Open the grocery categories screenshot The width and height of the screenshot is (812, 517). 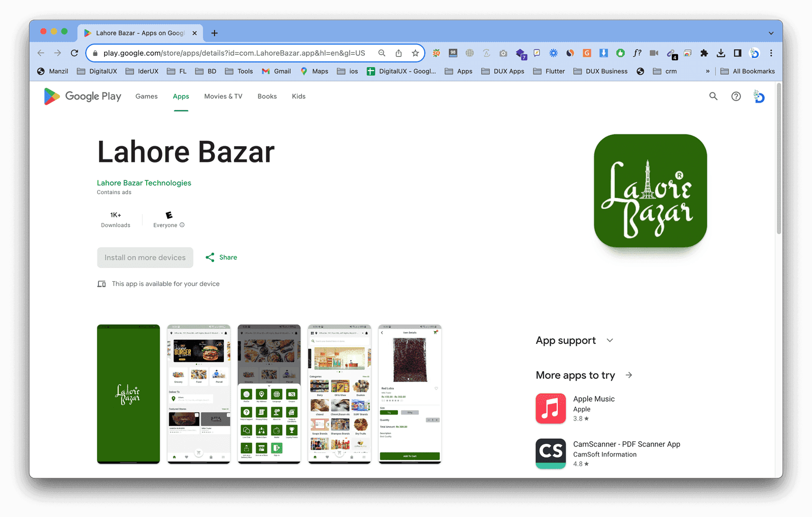pyautogui.click(x=340, y=394)
